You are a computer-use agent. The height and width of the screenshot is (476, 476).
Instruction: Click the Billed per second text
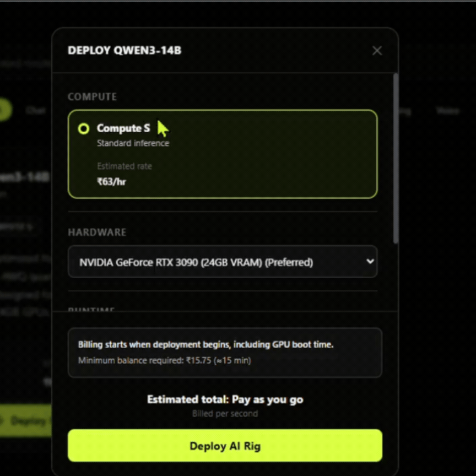click(x=225, y=413)
